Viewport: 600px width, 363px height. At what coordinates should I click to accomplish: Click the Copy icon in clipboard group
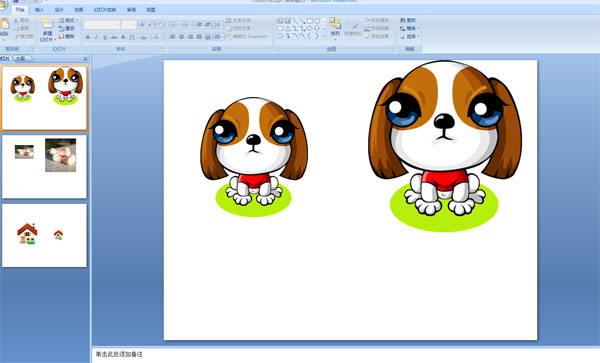coord(16,28)
